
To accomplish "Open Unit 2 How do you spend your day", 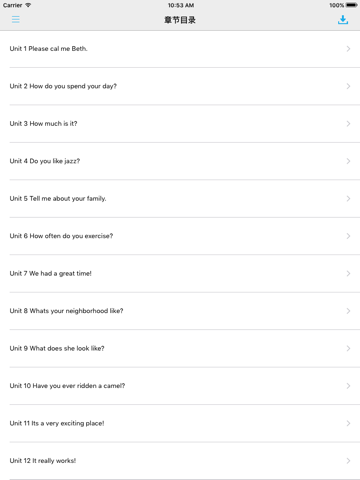I will pyautogui.click(x=180, y=86).
